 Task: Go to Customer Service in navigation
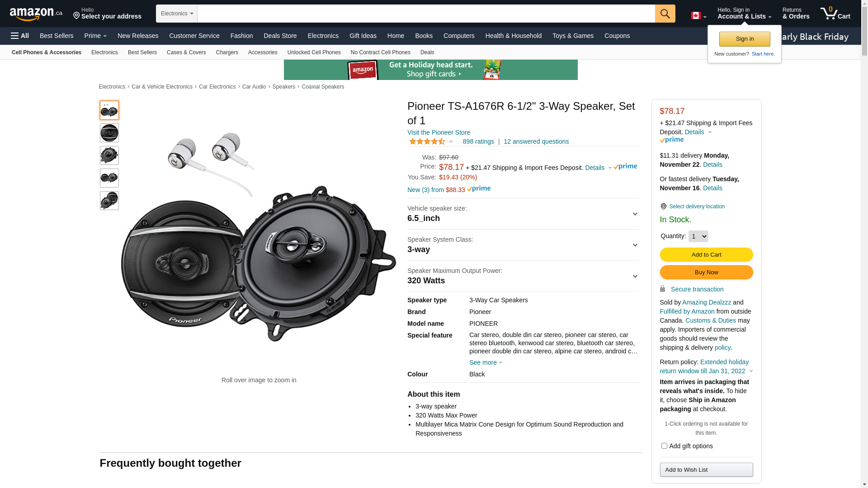pyautogui.click(x=194, y=36)
